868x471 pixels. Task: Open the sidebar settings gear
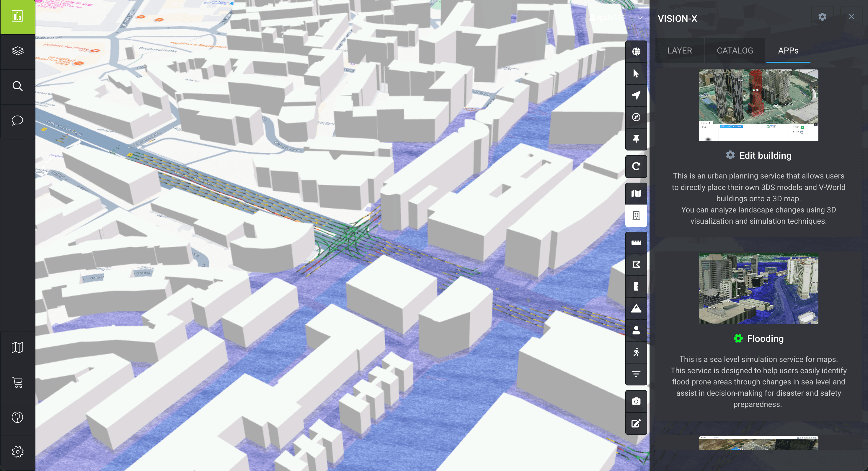point(17,452)
